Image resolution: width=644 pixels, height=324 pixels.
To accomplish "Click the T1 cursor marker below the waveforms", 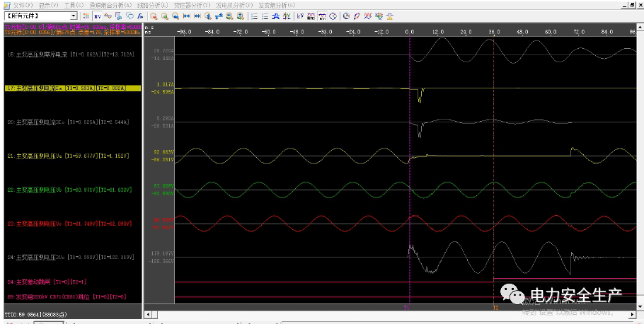I will tap(407, 307).
